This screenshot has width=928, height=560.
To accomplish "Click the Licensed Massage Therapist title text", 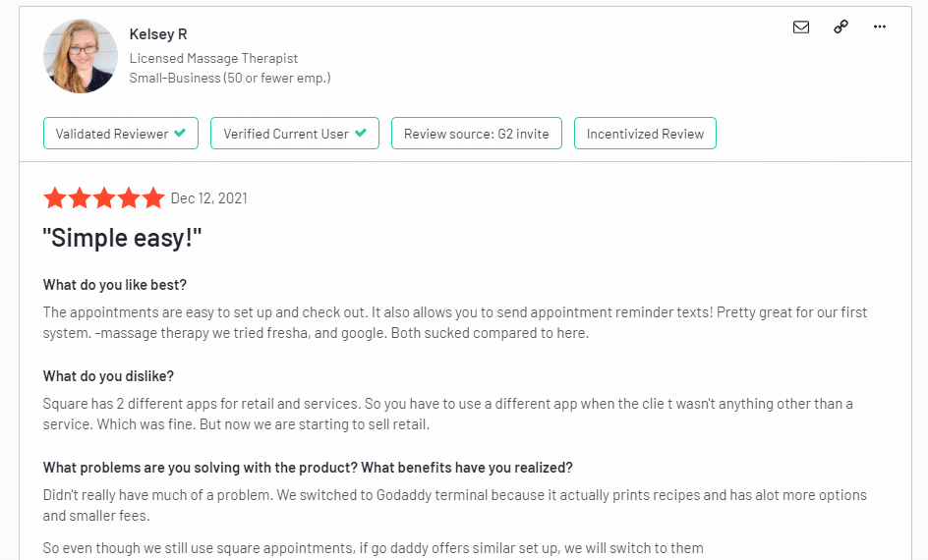I will click(213, 58).
